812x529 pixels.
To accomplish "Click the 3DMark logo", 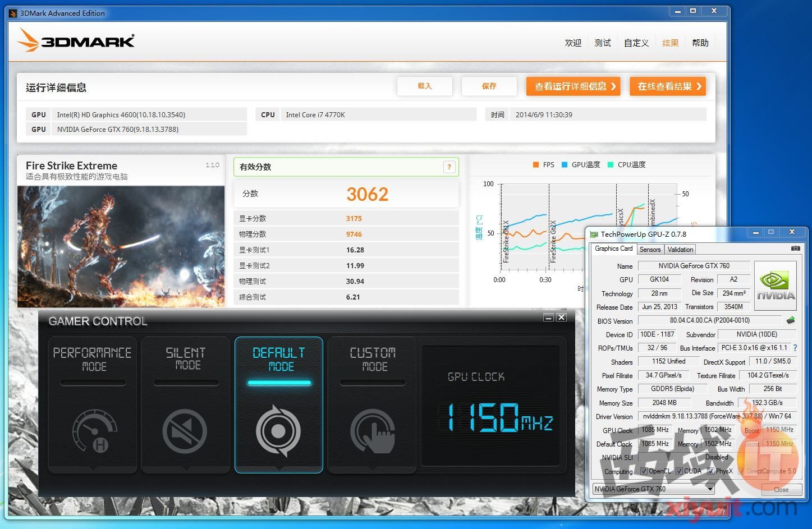I will [76, 40].
